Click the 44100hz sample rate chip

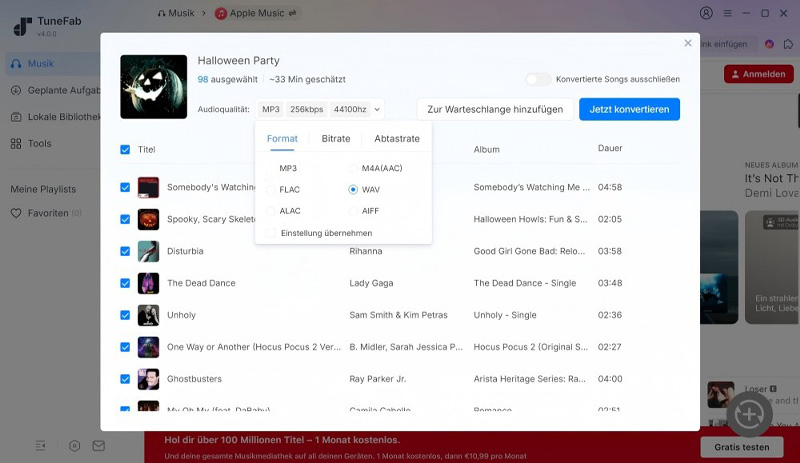click(x=349, y=109)
